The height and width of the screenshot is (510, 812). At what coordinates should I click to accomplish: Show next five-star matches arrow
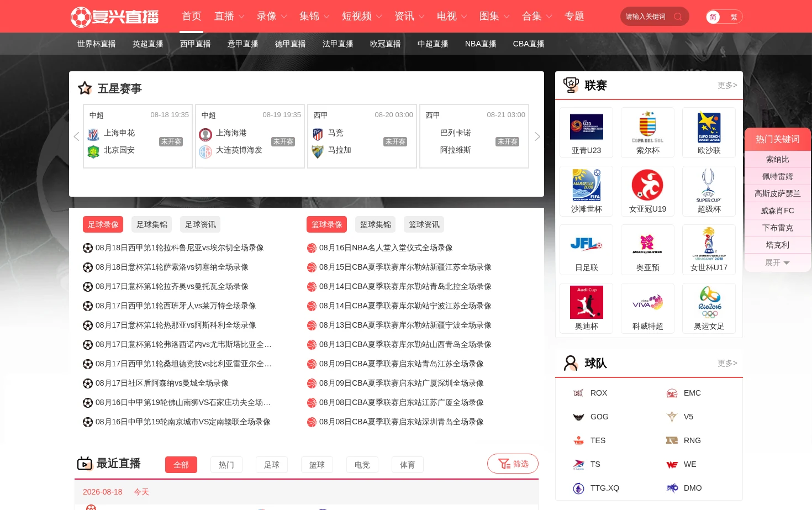pos(537,136)
